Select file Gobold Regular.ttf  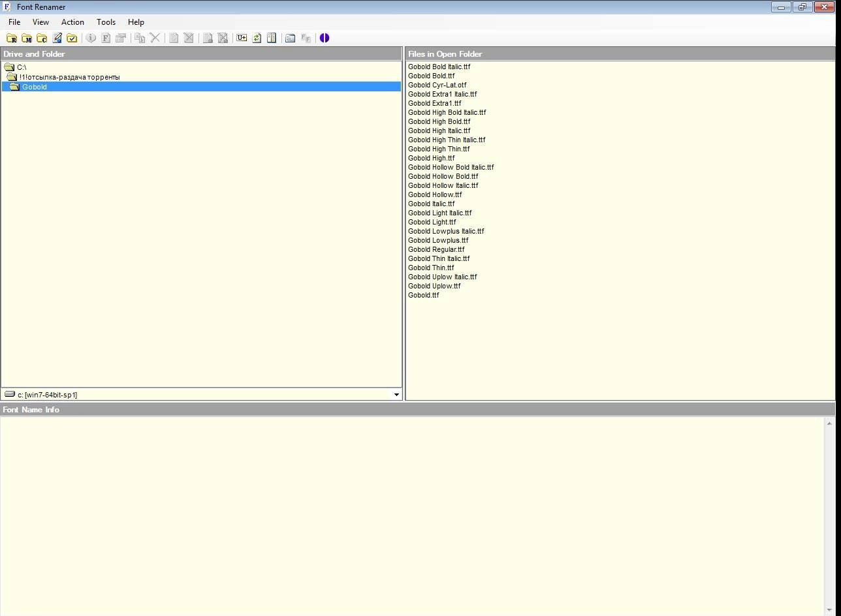(436, 249)
